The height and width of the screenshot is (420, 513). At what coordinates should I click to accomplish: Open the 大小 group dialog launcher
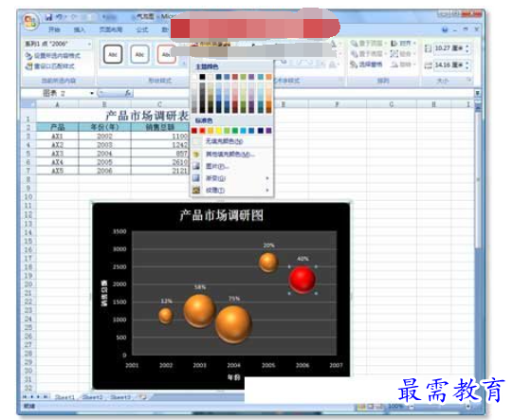pyautogui.click(x=469, y=80)
